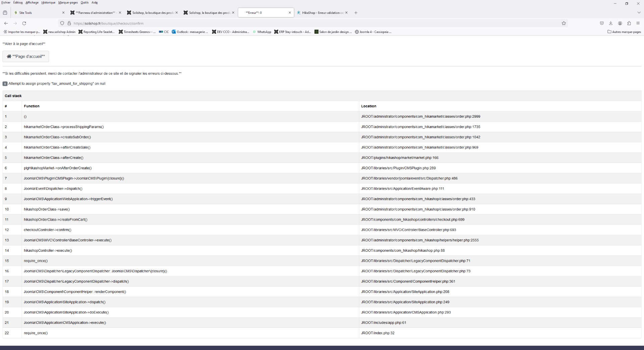Screen dimensions: 644x350
Task: Close the Panneau d'administration tab
Action: pyautogui.click(x=120, y=13)
